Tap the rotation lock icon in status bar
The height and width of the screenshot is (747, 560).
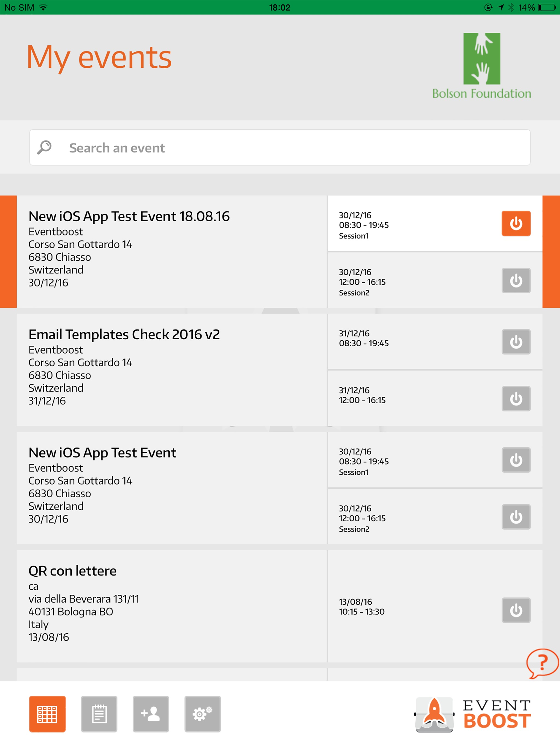coord(488,7)
